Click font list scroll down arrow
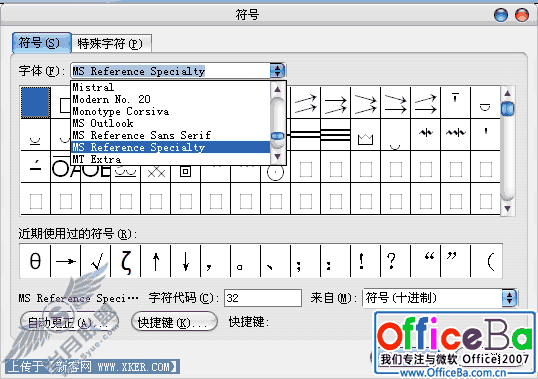The height and width of the screenshot is (379, 538). (278, 157)
